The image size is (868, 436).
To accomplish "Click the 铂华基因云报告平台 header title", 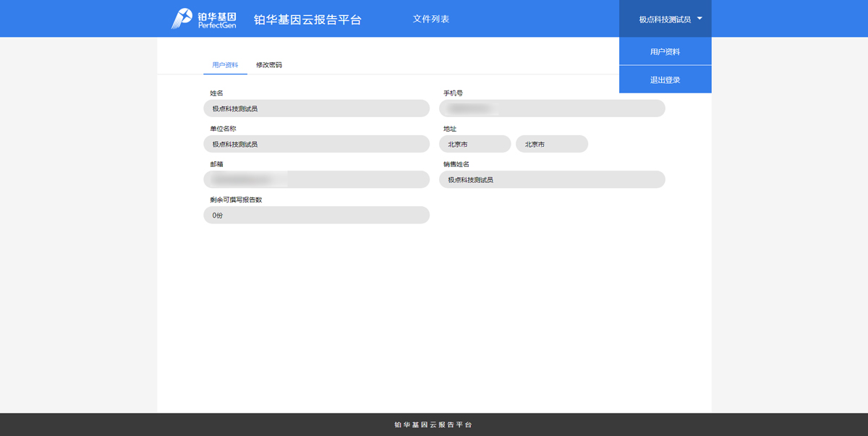I will click(307, 20).
